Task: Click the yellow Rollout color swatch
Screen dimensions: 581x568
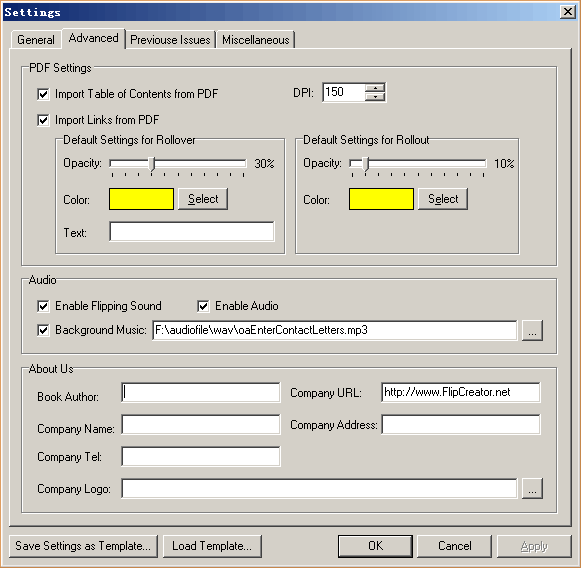Action: point(381,199)
